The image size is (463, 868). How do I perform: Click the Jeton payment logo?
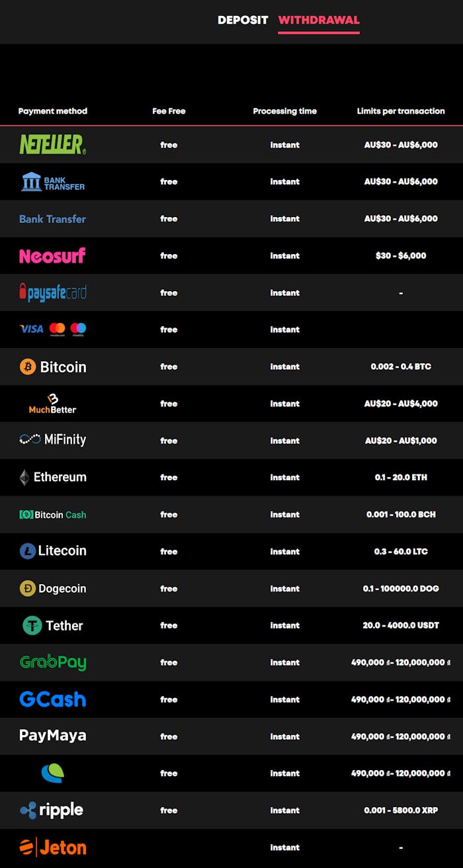(53, 847)
